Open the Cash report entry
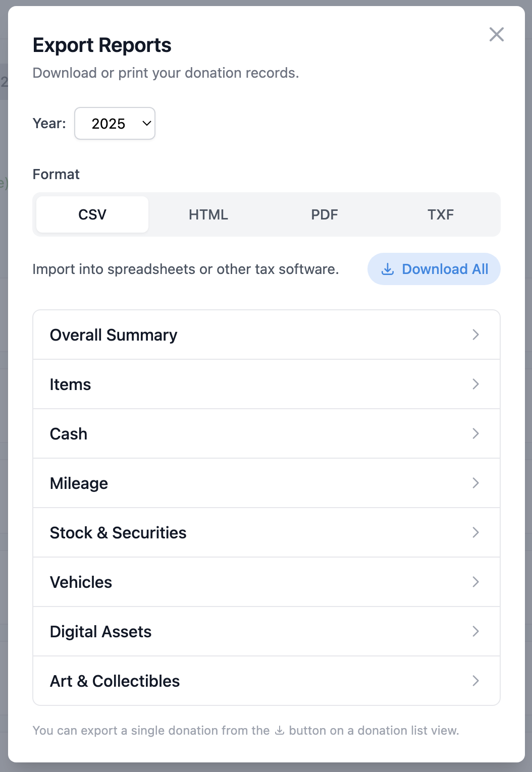The height and width of the screenshot is (772, 532). tap(267, 433)
